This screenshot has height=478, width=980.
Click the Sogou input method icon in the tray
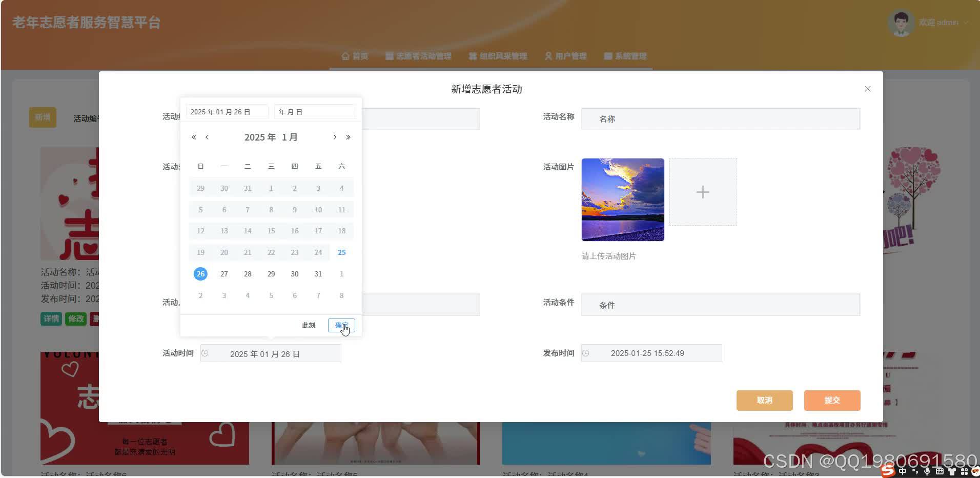click(888, 471)
